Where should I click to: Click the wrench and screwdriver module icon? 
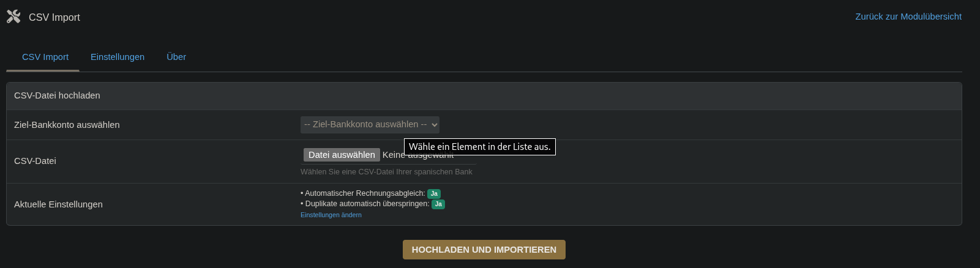click(x=13, y=17)
